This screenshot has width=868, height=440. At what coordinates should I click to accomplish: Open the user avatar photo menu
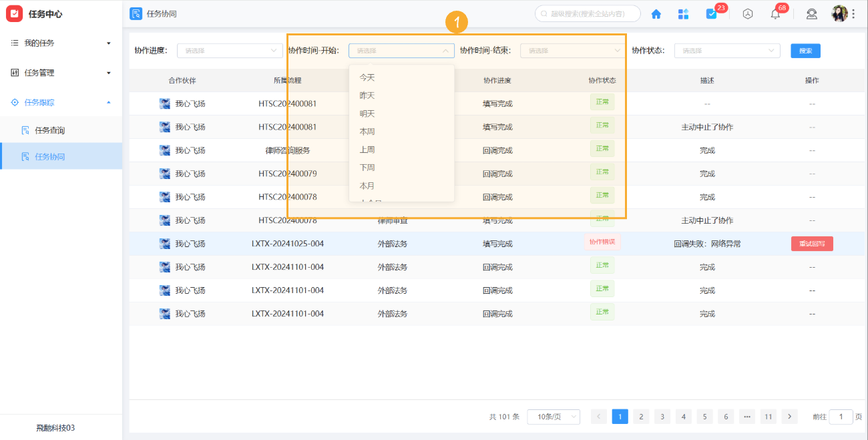pyautogui.click(x=839, y=13)
